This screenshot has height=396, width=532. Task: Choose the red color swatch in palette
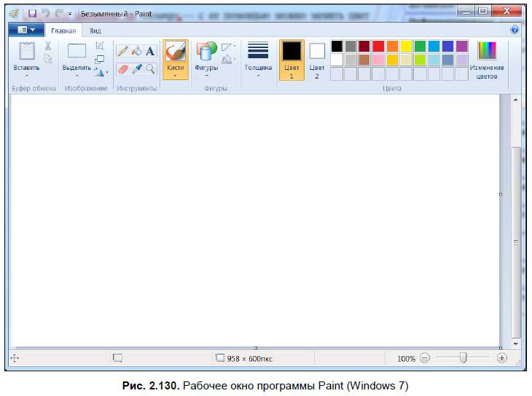[x=378, y=47]
